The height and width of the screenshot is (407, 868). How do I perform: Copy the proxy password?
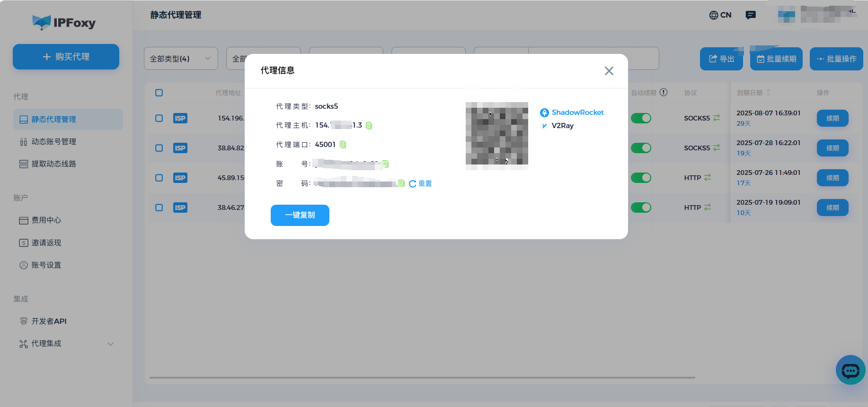[401, 183]
